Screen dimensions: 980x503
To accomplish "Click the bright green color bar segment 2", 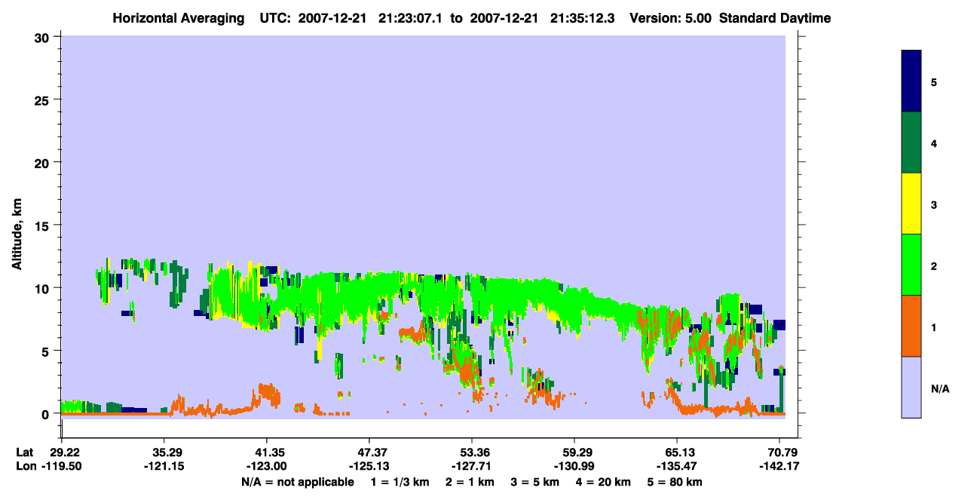I will pyautogui.click(x=911, y=265).
